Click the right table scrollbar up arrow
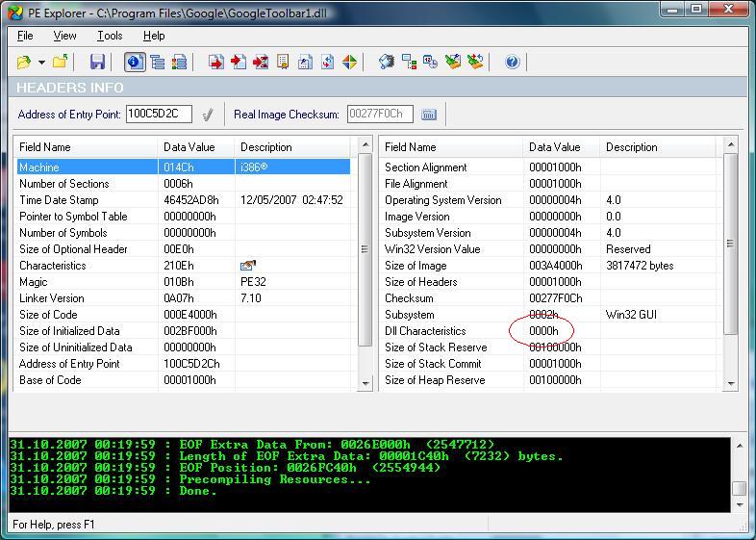756x540 pixels. (731, 144)
